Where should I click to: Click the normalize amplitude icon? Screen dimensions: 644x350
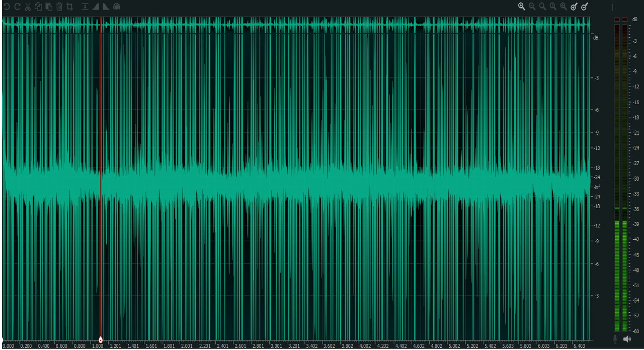[85, 7]
